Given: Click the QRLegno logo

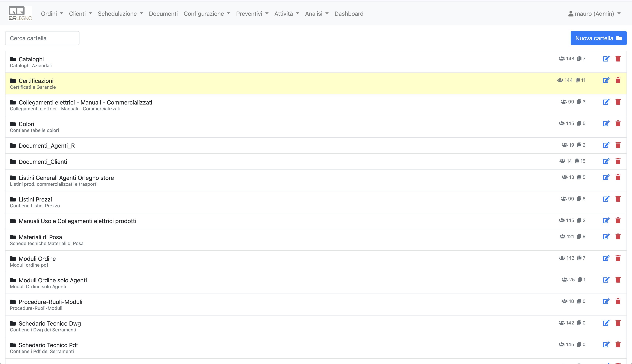Looking at the screenshot, I should coord(20,14).
